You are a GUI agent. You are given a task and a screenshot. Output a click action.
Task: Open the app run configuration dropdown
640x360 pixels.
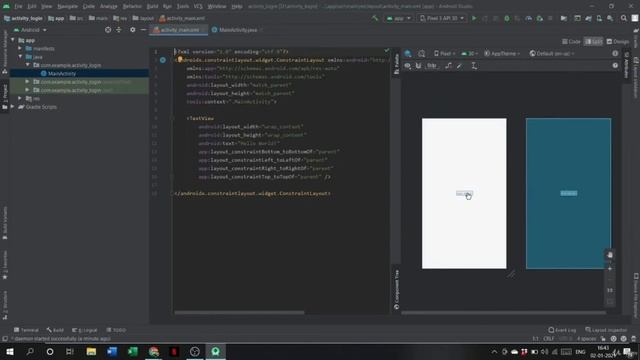[398, 18]
